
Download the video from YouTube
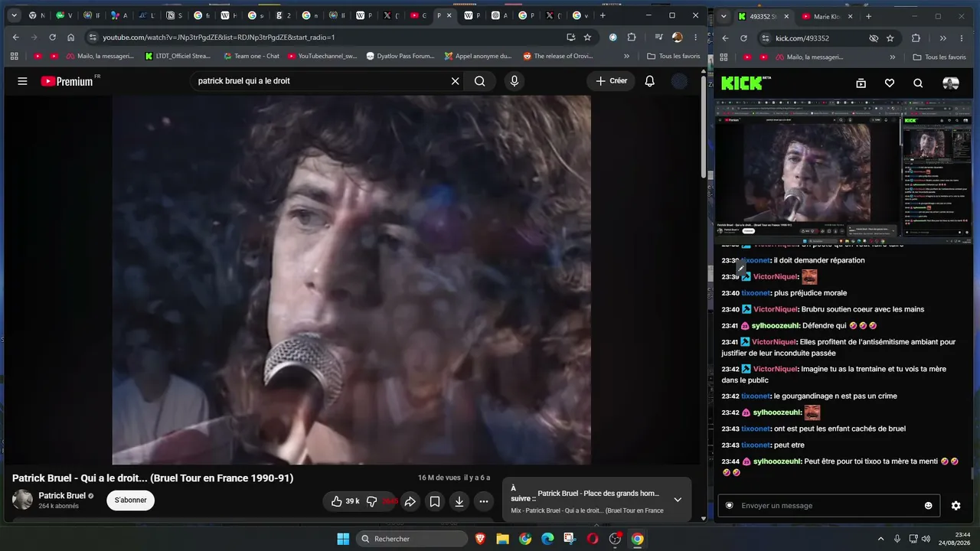click(x=459, y=501)
